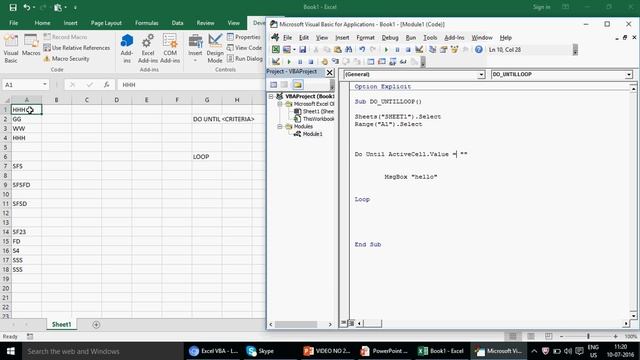This screenshot has height=360, width=640.
Task: Click Quick Watch glasses icon in debug toolbar
Action: 403,62
